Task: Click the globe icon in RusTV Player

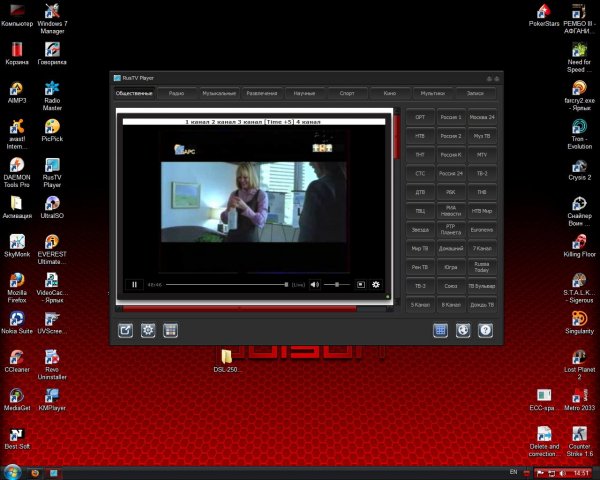Action: point(463,330)
